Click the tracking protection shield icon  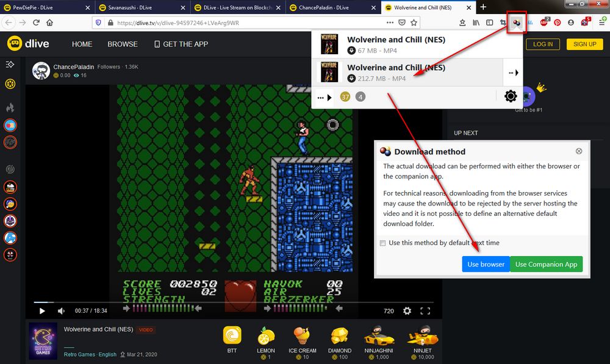[98, 23]
